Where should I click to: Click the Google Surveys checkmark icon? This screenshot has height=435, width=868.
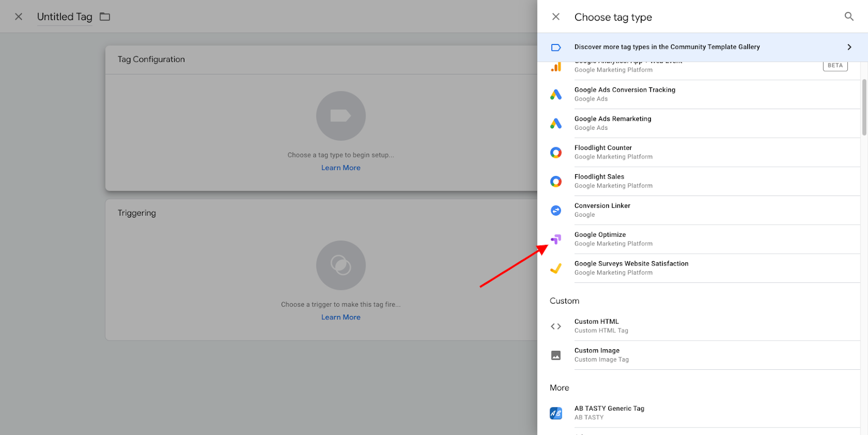click(x=556, y=268)
